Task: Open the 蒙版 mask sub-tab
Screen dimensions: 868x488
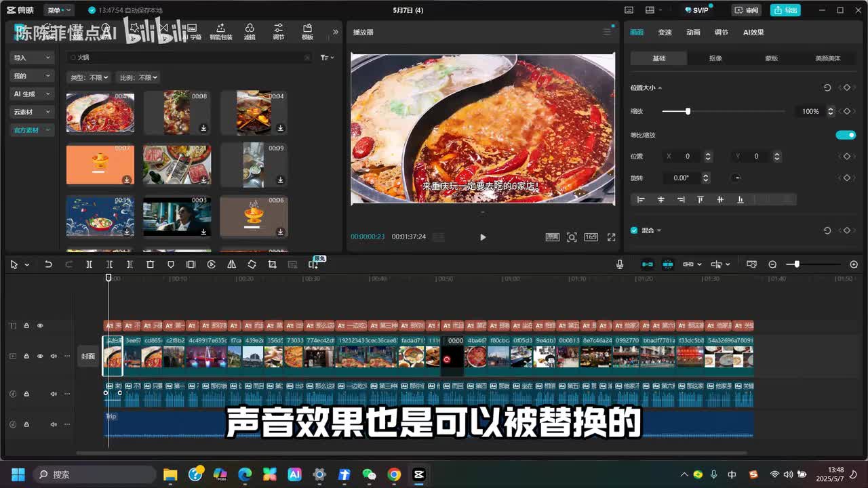Action: point(771,58)
